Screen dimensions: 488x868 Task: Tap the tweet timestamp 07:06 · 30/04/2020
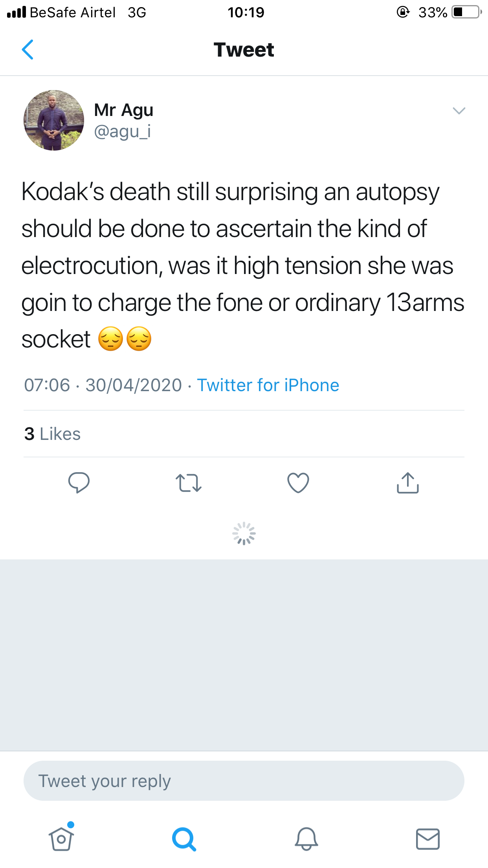[103, 385]
